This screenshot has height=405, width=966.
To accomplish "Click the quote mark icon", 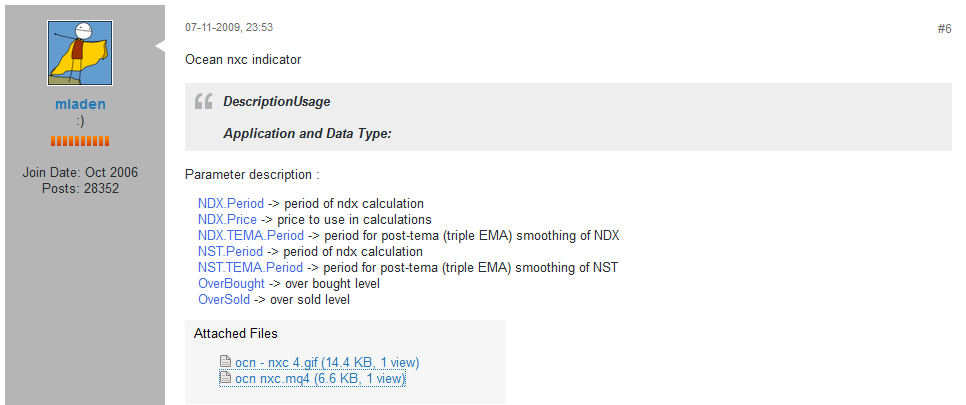I will point(203,101).
